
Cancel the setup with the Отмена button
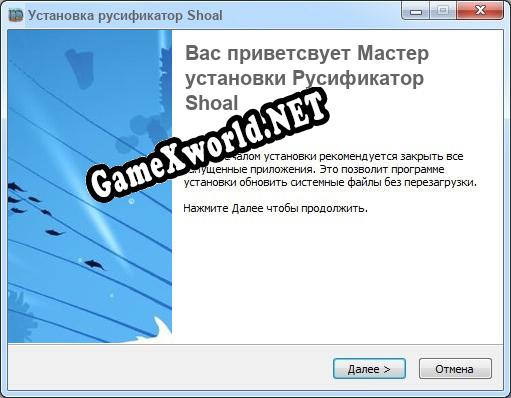point(455,369)
